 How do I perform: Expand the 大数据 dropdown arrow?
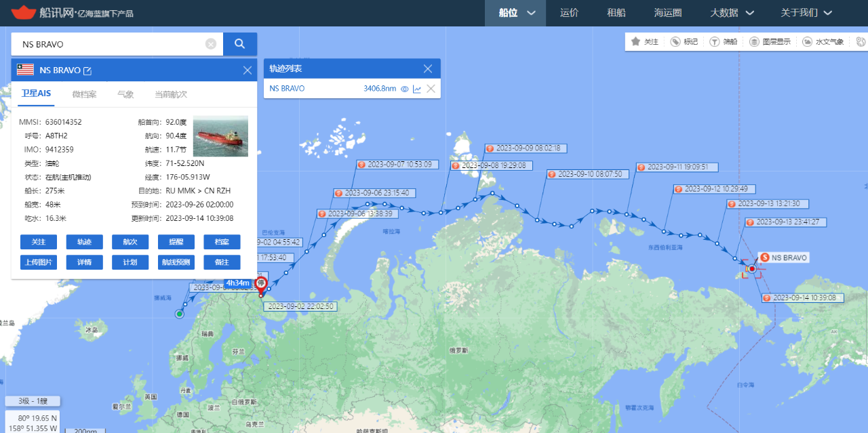750,13
